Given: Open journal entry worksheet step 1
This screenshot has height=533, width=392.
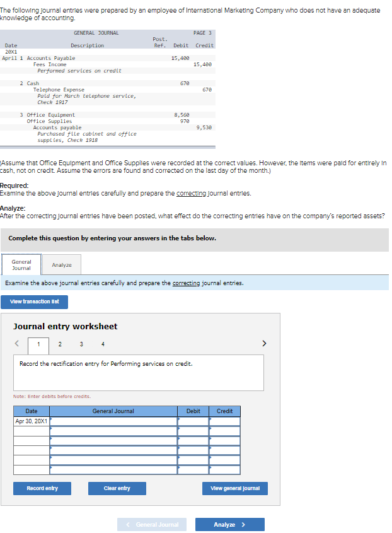Looking at the screenshot, I should (38, 344).
